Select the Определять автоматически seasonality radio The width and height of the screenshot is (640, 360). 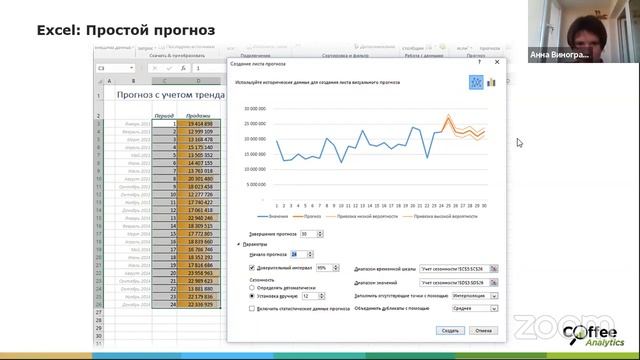tap(252, 288)
